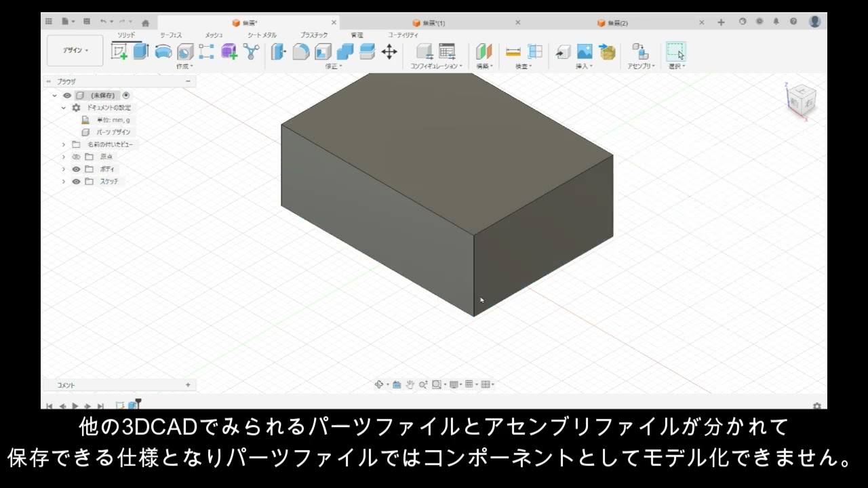Open the 作成 dropdown menu

(x=184, y=66)
